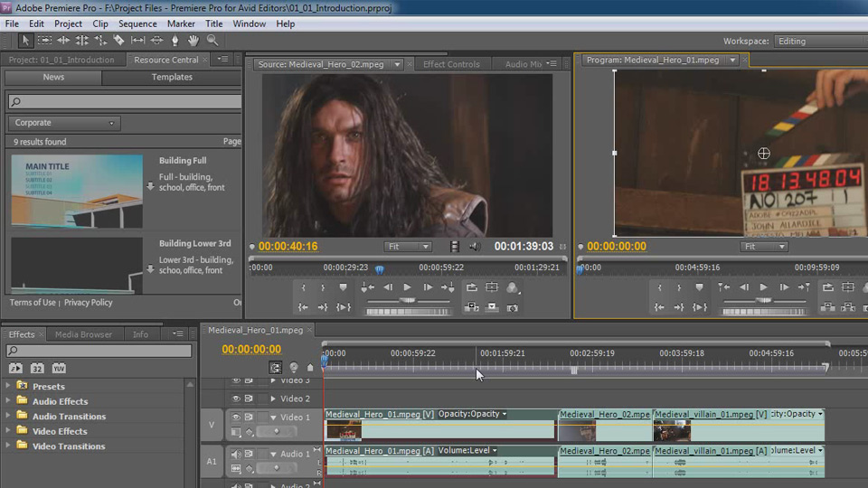Screen dimensions: 868x488
Task: Select the Rolling Edit tool
Action: point(81,41)
